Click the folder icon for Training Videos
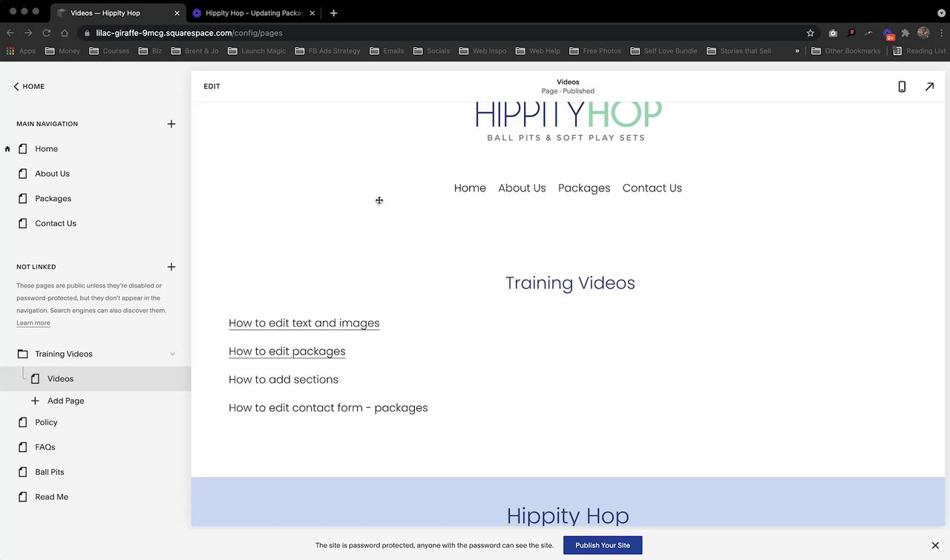The width and height of the screenshot is (950, 560). pos(22,354)
